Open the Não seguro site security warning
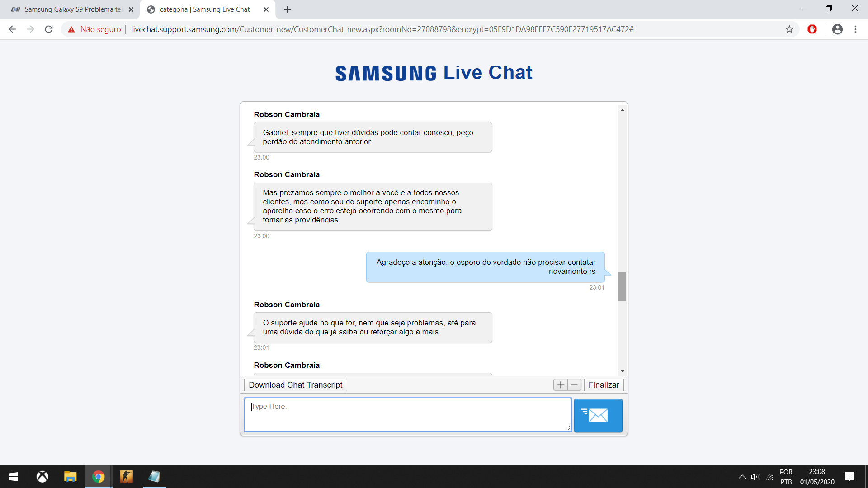868x488 pixels. [94, 29]
